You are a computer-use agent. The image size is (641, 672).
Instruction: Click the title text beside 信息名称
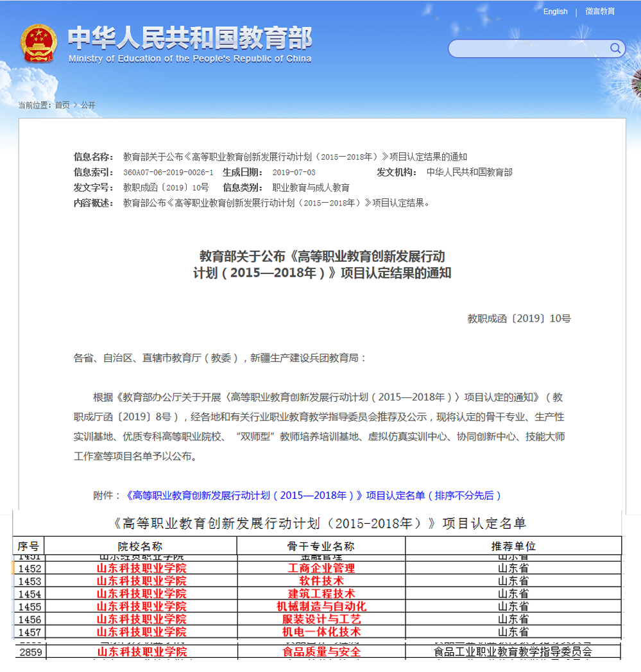[x=295, y=157]
